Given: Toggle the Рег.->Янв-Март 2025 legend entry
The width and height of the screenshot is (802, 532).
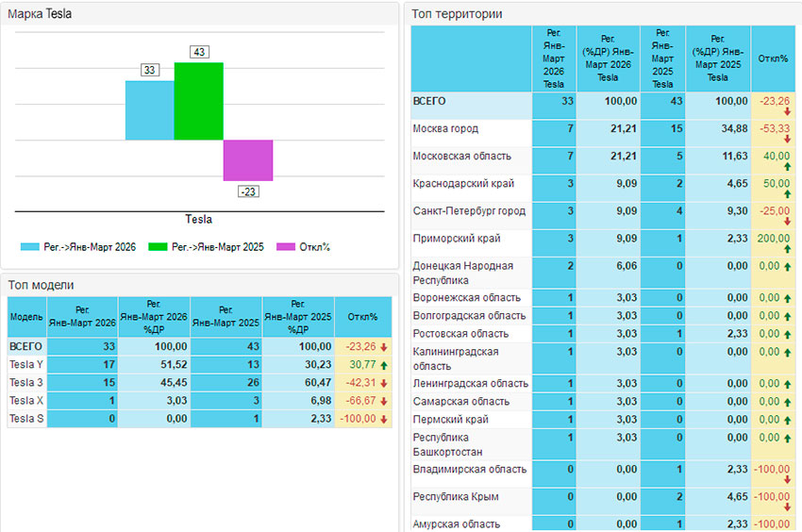Looking at the screenshot, I should 206,247.
